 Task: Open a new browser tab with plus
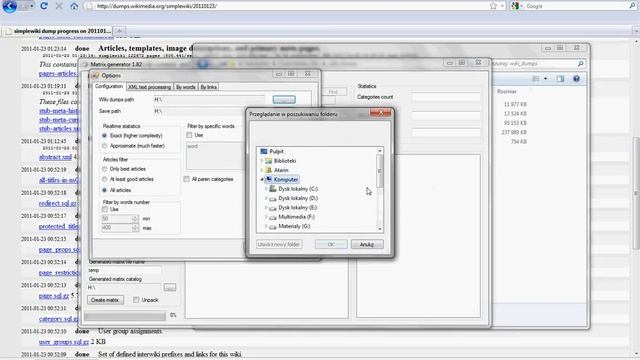pyautogui.click(x=120, y=31)
